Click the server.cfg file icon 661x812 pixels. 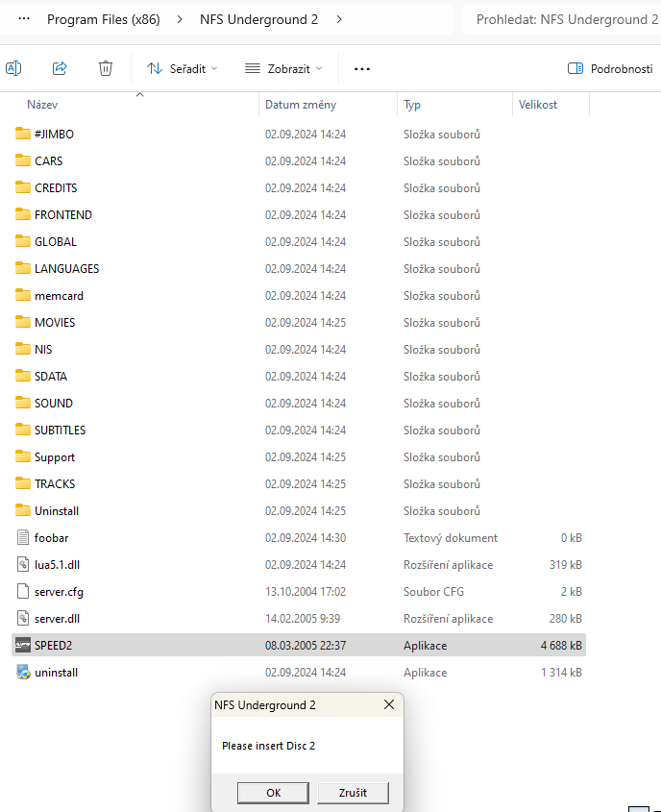23,591
